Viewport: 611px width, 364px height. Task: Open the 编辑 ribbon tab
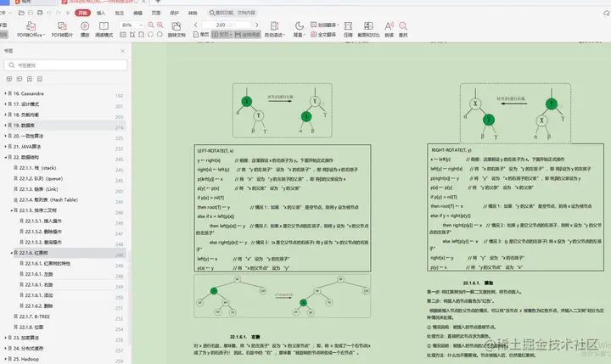[138, 13]
